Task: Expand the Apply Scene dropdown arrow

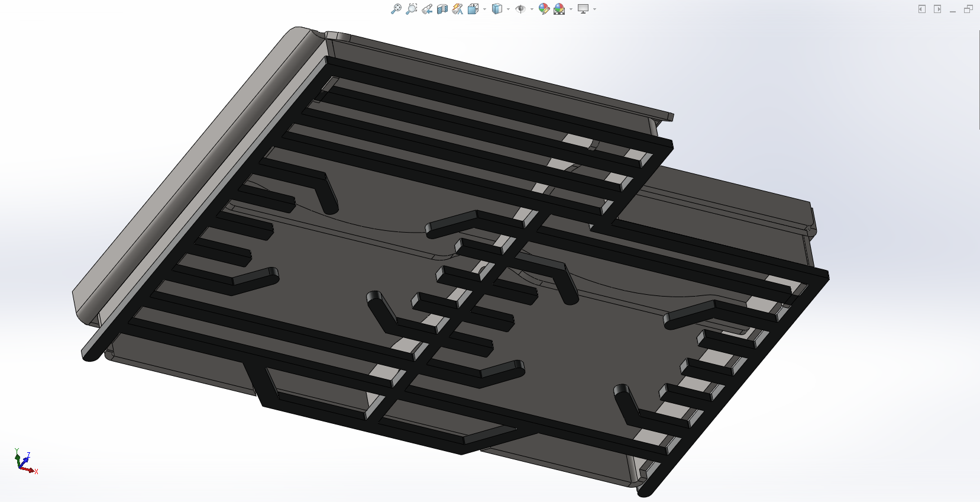Action: point(571,9)
